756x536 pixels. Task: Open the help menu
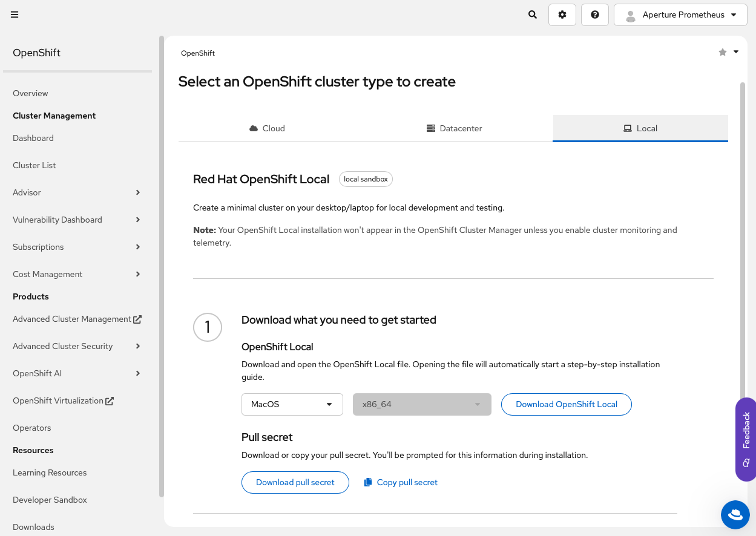[594, 15]
